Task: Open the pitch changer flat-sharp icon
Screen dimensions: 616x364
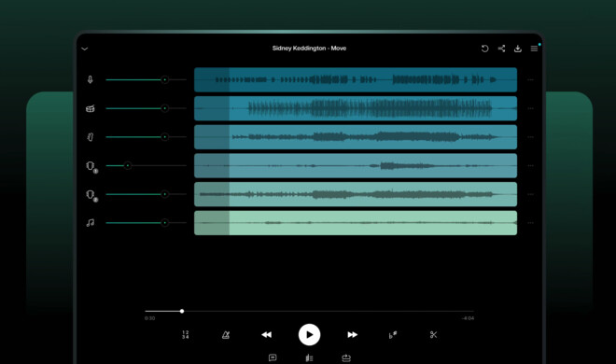Action: click(393, 335)
